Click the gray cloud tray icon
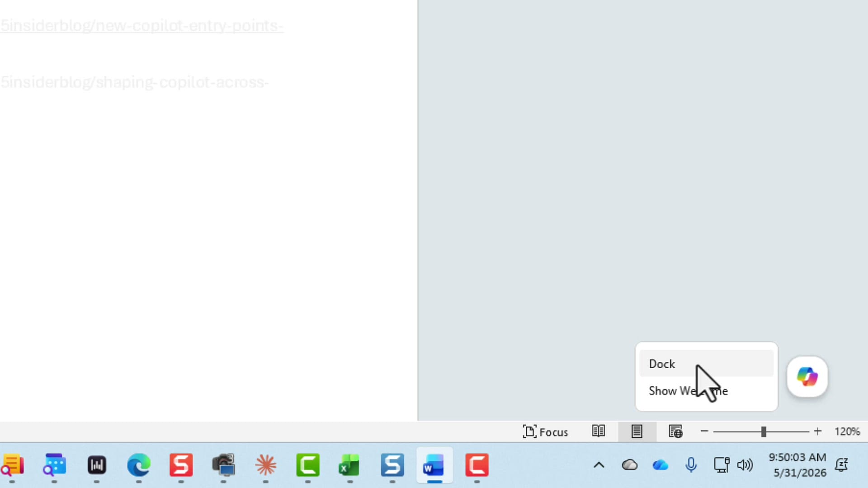The width and height of the screenshot is (868, 488). [x=630, y=465]
